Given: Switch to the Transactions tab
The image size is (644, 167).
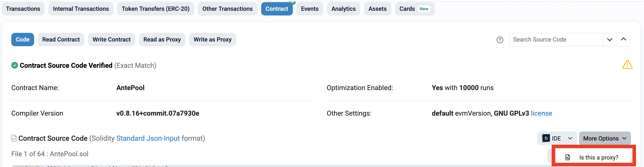Looking at the screenshot, I should tap(23, 9).
